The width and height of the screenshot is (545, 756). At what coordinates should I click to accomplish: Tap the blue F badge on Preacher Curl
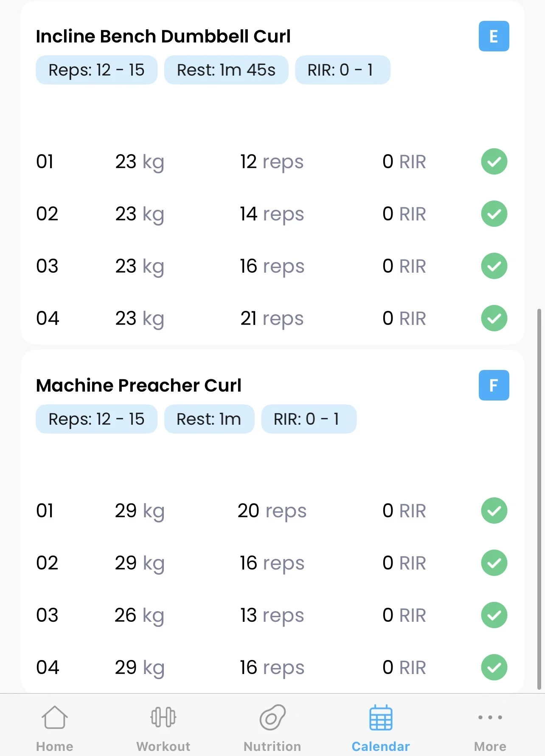click(494, 385)
